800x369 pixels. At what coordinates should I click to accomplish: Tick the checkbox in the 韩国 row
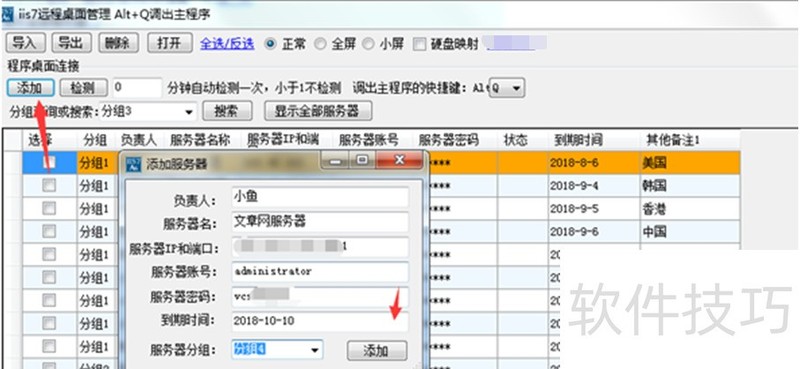[x=49, y=186]
